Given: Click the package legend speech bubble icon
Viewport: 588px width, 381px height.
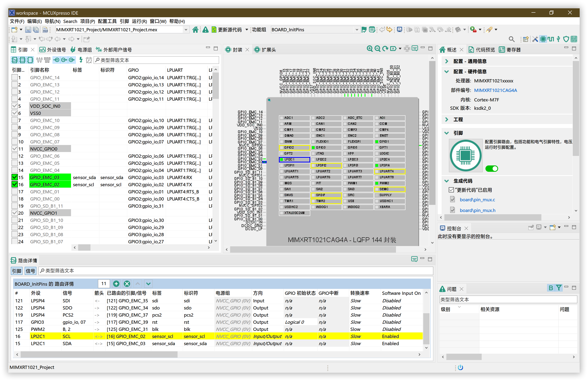Looking at the screenshot, I should (415, 49).
